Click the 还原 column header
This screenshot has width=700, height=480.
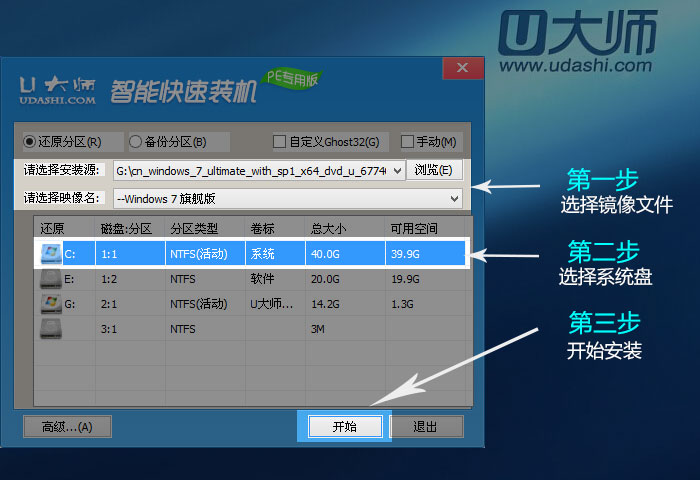coord(65,228)
